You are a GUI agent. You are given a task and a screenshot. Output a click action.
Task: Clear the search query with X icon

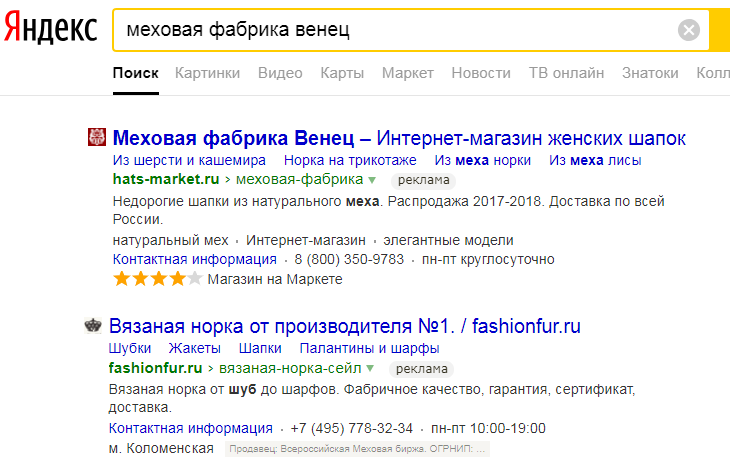click(689, 31)
